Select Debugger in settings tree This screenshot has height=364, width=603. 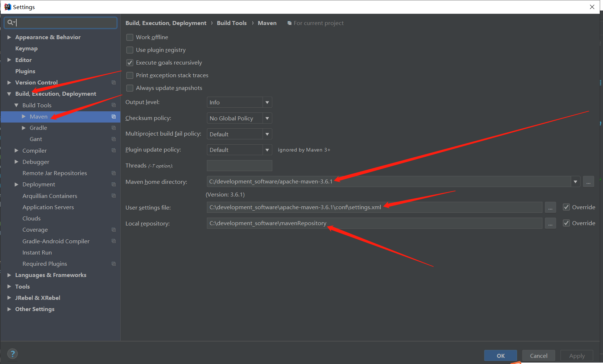(36, 162)
